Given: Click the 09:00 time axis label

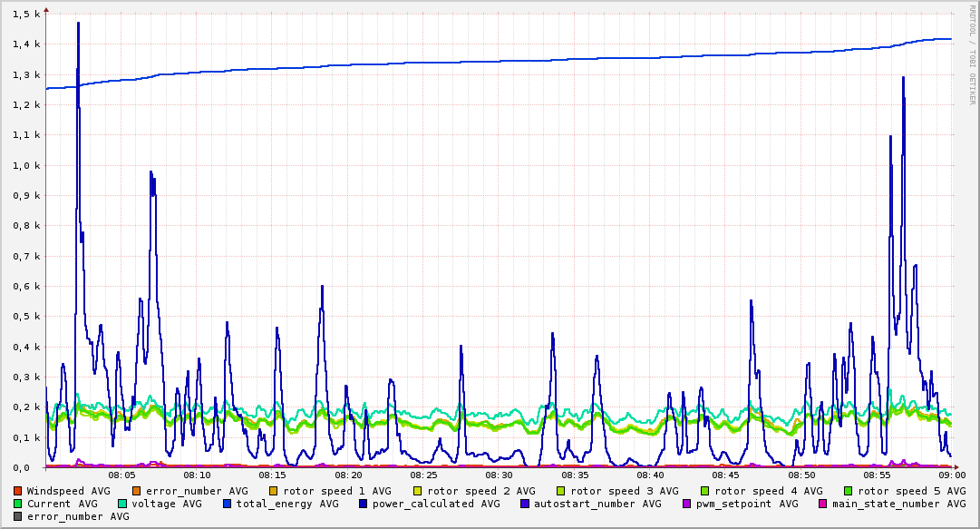Looking at the screenshot, I should (x=952, y=475).
